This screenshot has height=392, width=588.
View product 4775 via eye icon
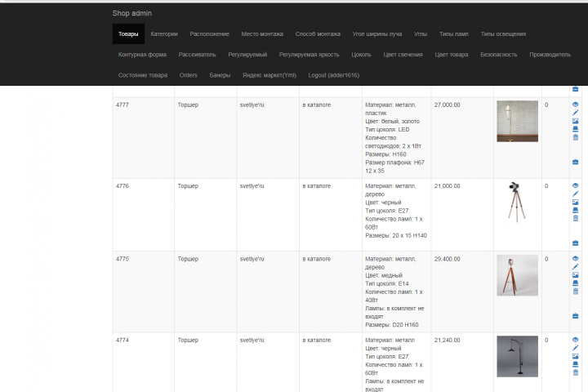pyautogui.click(x=575, y=259)
